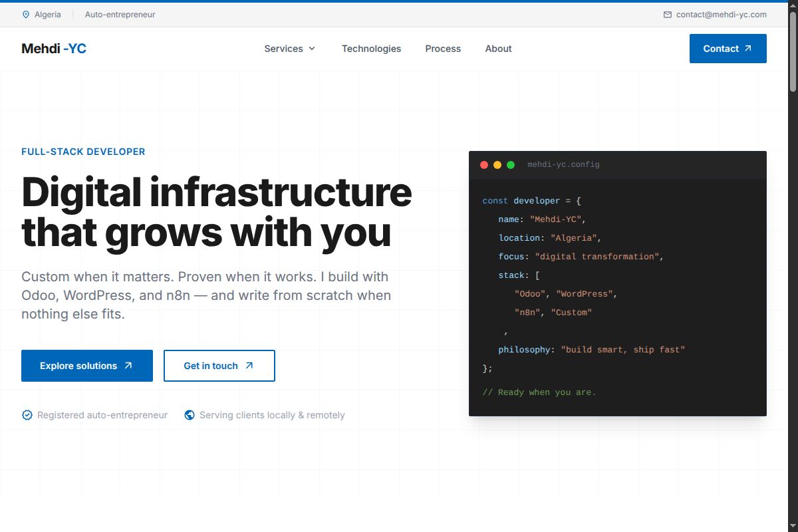Click the contact@mehdi-yc.com email link
This screenshot has width=798, height=532.
pos(722,15)
